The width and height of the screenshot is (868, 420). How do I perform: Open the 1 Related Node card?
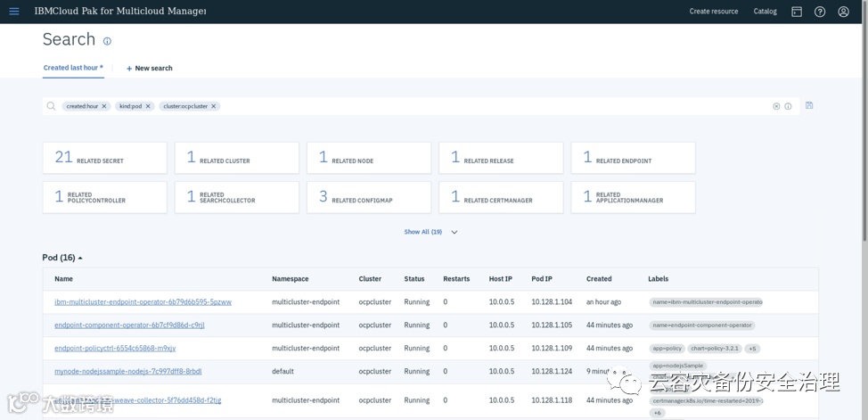pyautogui.click(x=369, y=158)
